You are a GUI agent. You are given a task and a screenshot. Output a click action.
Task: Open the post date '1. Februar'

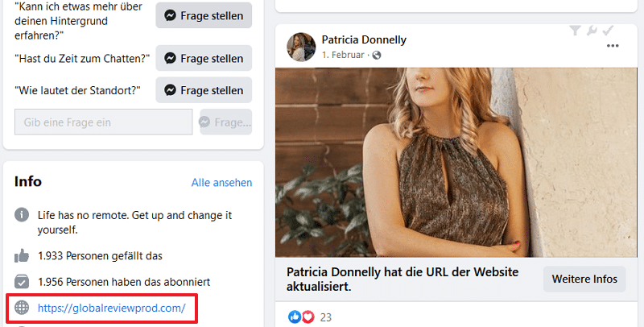[343, 55]
